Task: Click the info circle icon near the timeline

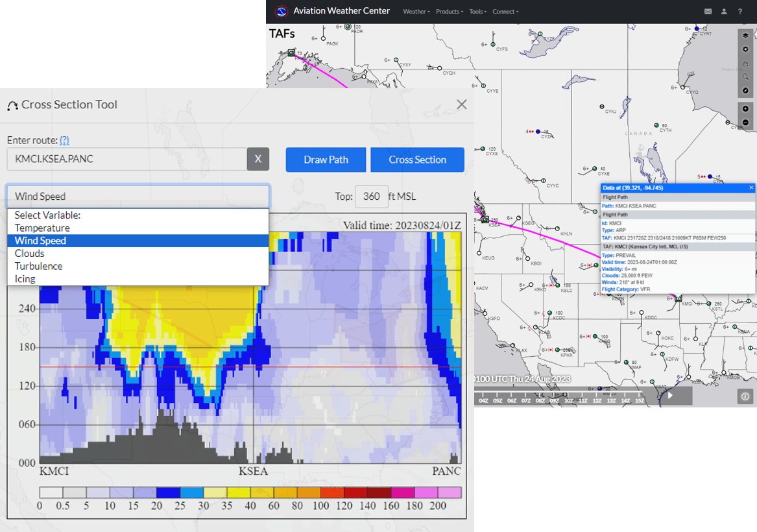Action: pyautogui.click(x=745, y=396)
